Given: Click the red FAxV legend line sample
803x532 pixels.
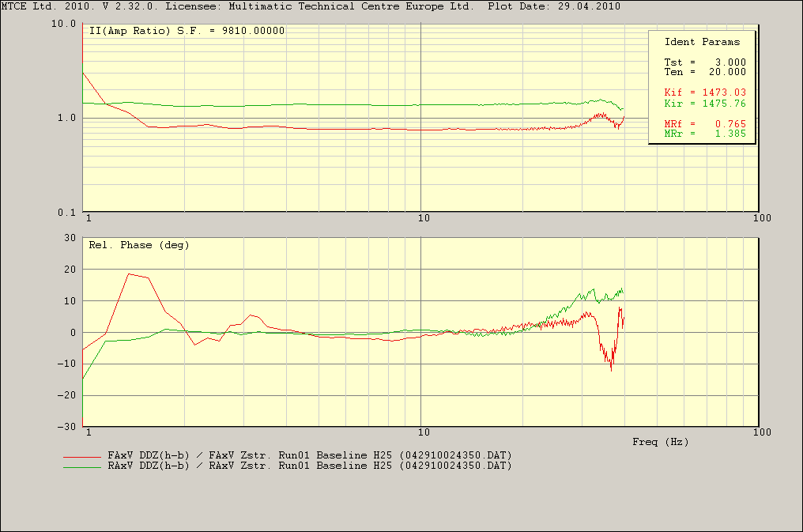Looking at the screenshot, I should [x=84, y=457].
